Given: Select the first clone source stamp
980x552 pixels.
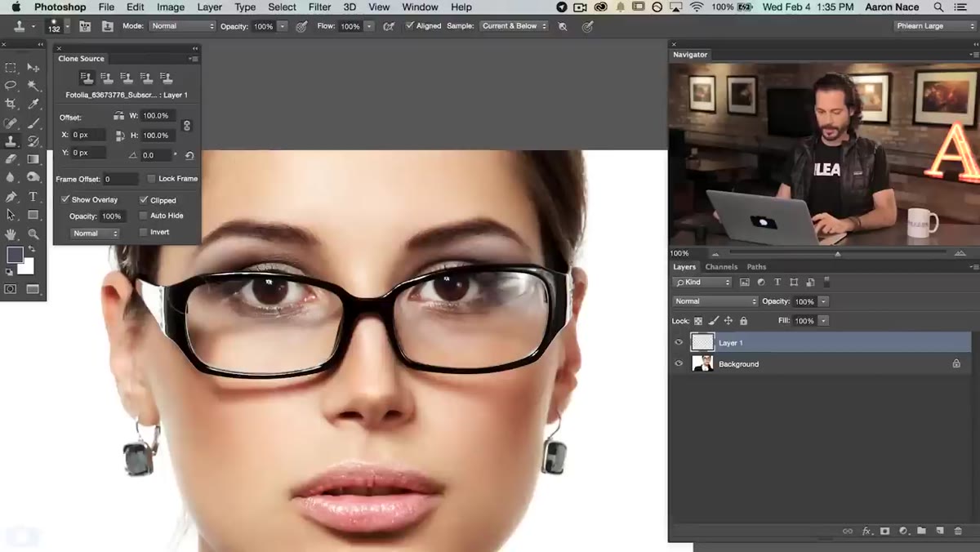Looking at the screenshot, I should coord(87,78).
